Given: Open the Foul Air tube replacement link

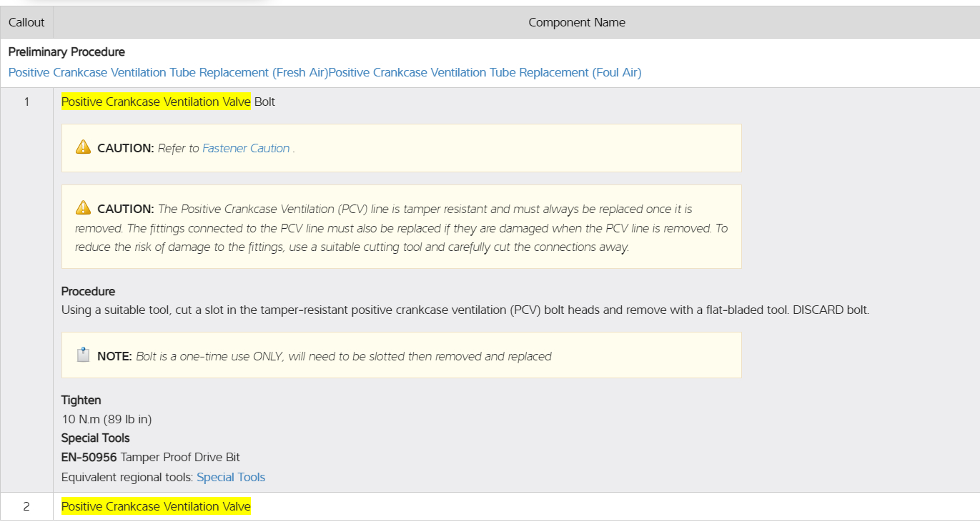Looking at the screenshot, I should pyautogui.click(x=486, y=73).
